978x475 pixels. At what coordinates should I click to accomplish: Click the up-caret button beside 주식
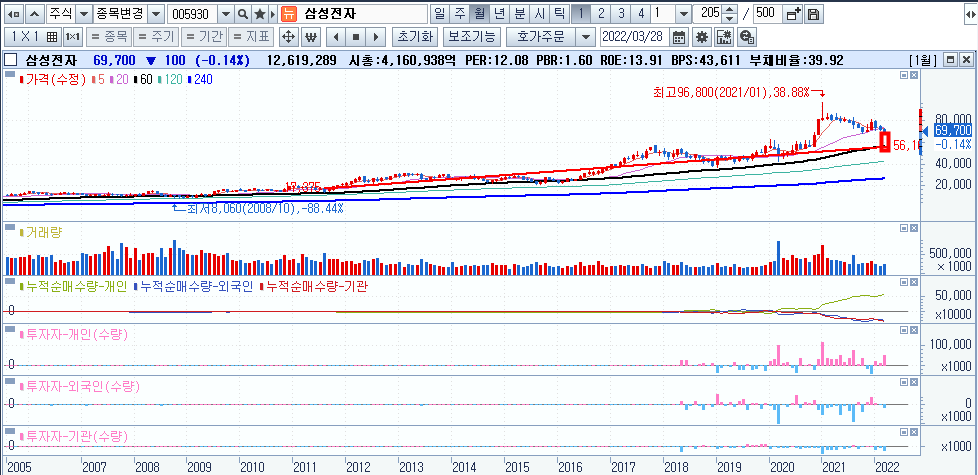coord(36,14)
